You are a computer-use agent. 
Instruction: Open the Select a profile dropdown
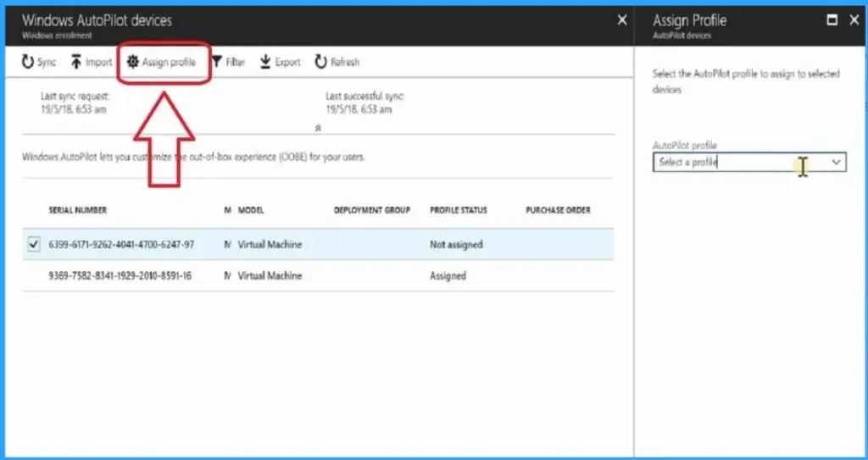pyautogui.click(x=749, y=162)
